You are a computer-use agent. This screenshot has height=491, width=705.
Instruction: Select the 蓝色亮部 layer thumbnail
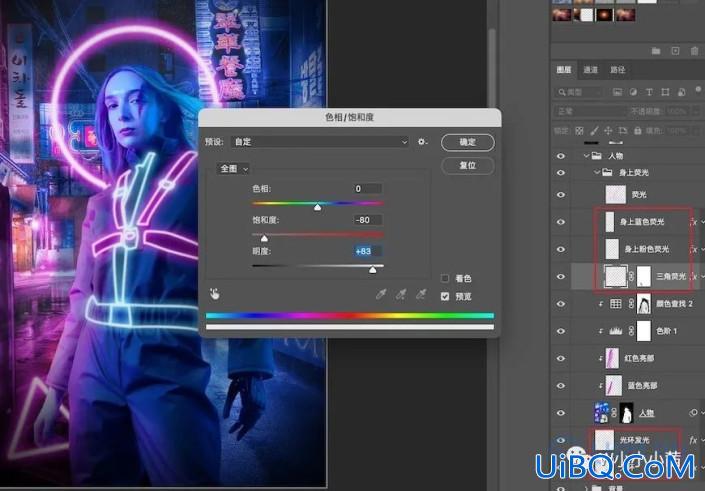click(613, 386)
